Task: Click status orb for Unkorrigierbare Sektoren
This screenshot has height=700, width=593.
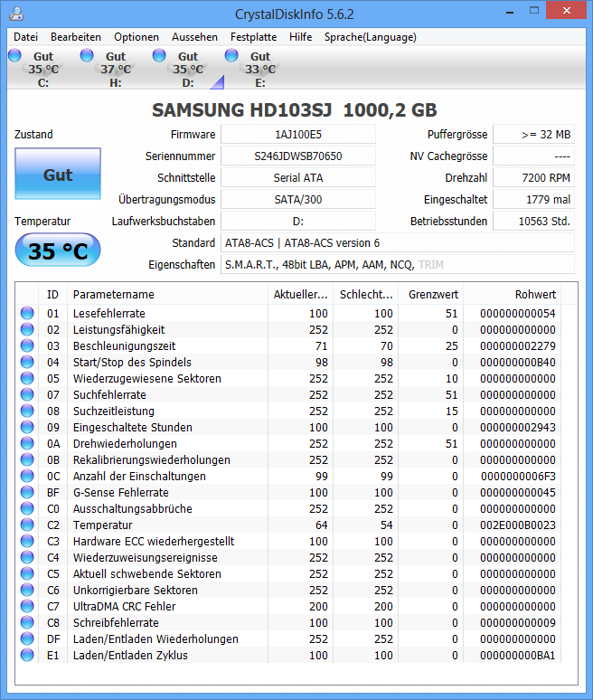Action: point(27,591)
